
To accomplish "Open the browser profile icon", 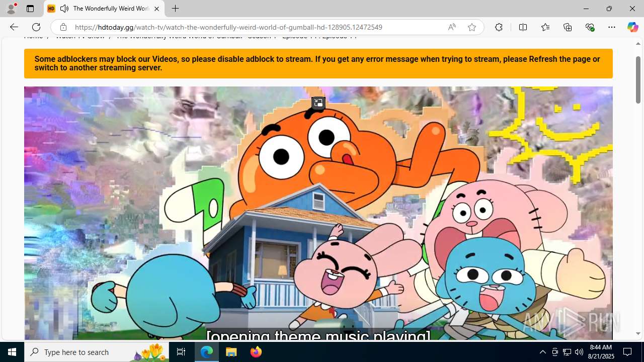I will point(11,9).
